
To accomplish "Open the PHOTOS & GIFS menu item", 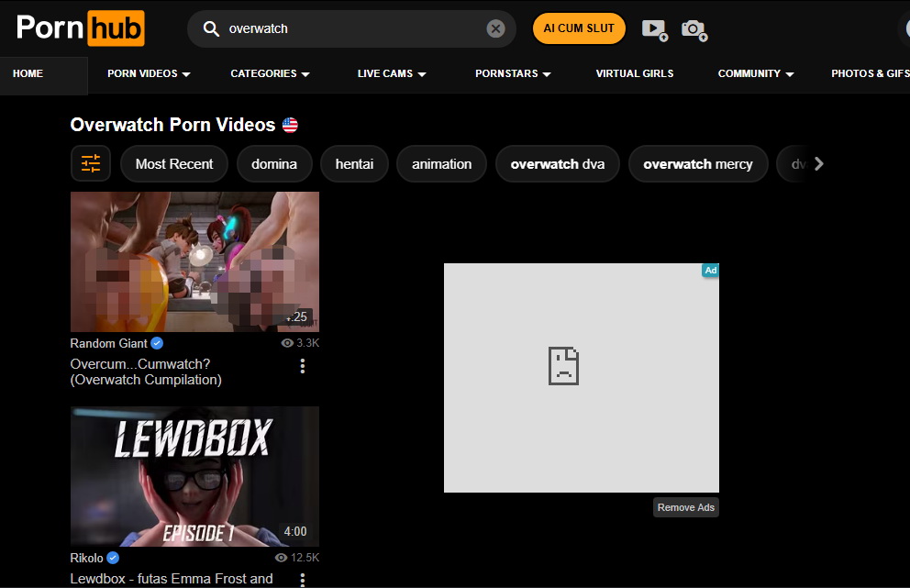I will (x=870, y=73).
